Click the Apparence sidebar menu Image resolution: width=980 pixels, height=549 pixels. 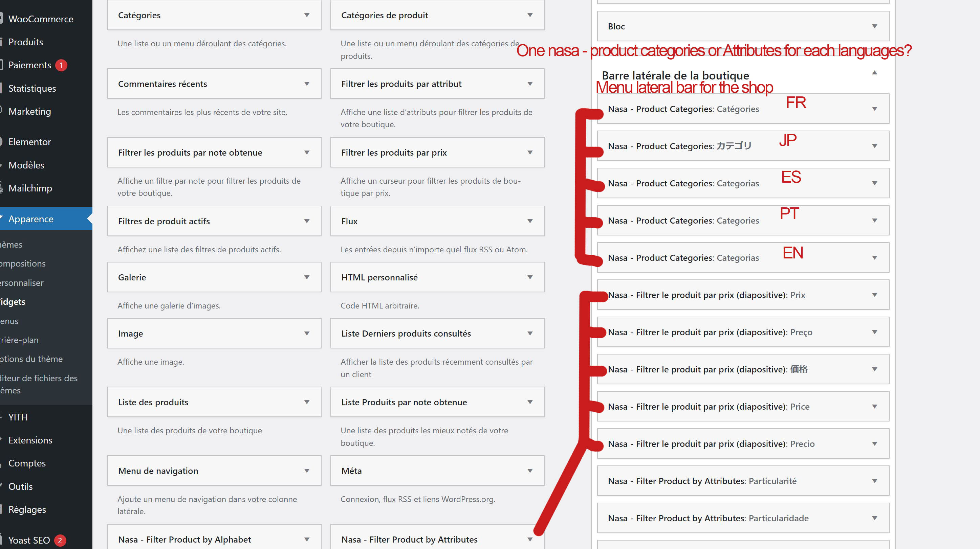(x=31, y=219)
